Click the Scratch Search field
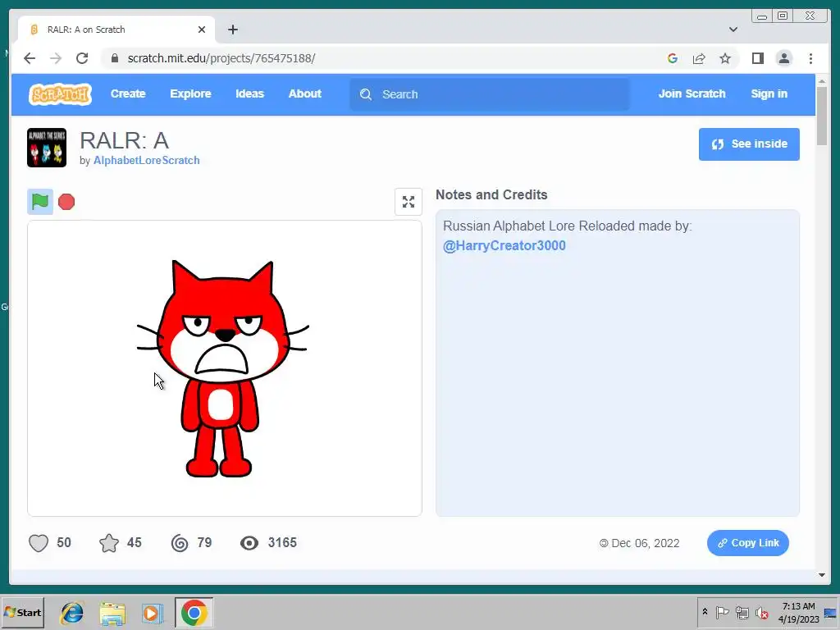Screen dimensions: 840x630 coord(490,94)
